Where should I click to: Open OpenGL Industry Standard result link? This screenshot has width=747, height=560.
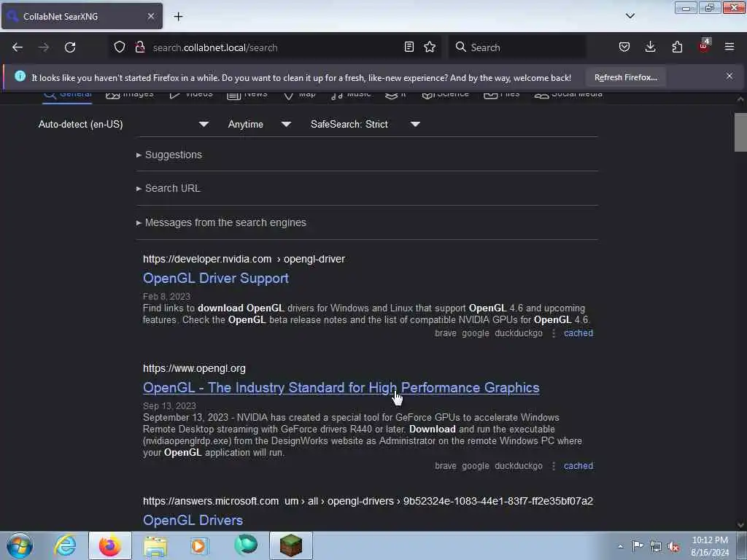point(341,388)
